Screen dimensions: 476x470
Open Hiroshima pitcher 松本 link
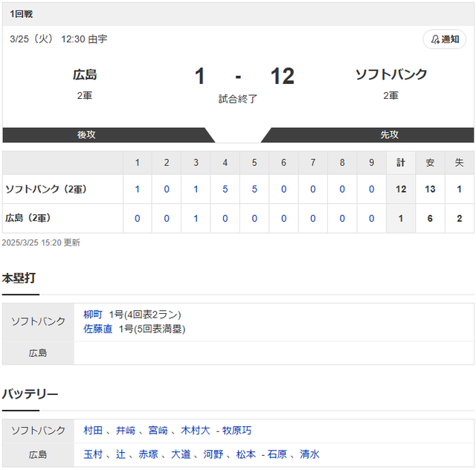point(246,454)
